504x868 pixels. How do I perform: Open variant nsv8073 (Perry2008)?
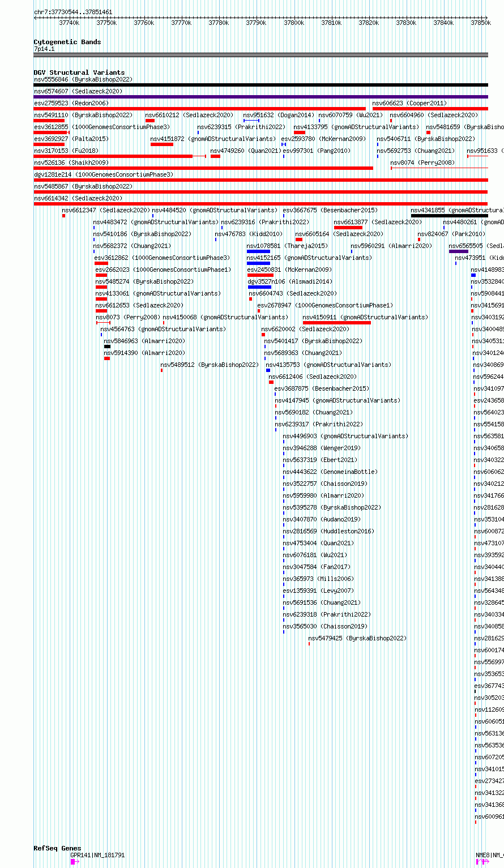[128, 317]
